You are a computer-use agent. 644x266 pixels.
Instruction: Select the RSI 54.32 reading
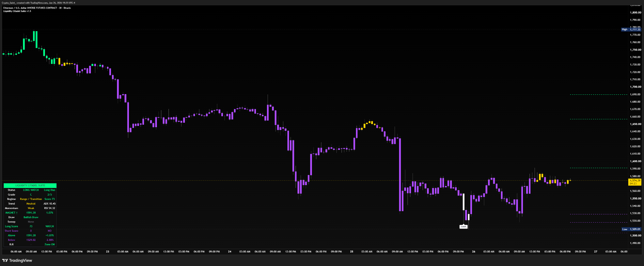coord(50,208)
